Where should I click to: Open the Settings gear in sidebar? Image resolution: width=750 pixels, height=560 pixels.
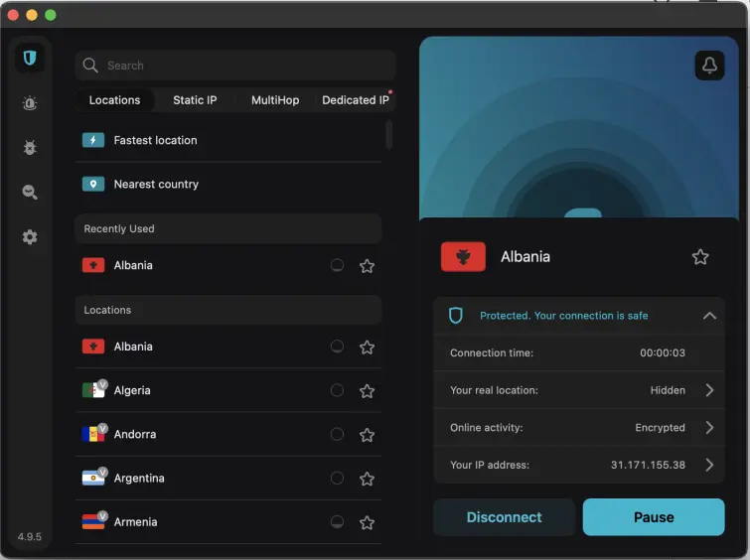click(x=30, y=236)
